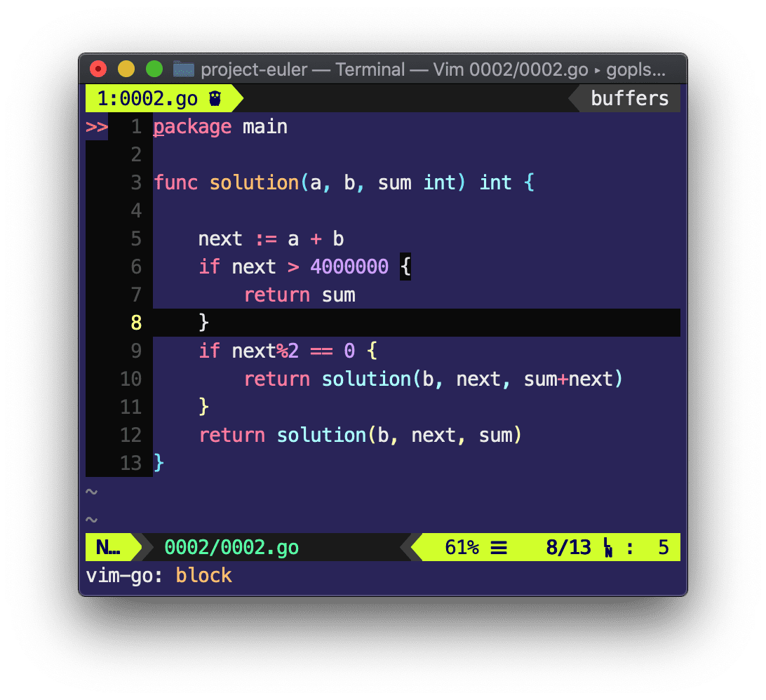Click the 0002/0002.go file path in status line
Screen dimensions: 766x700
[x=231, y=547]
